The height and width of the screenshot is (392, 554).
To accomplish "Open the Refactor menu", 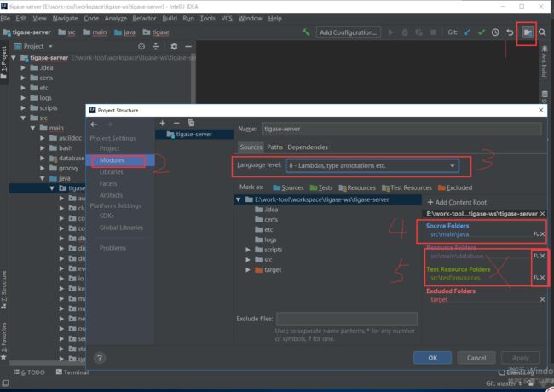I will pos(144,19).
